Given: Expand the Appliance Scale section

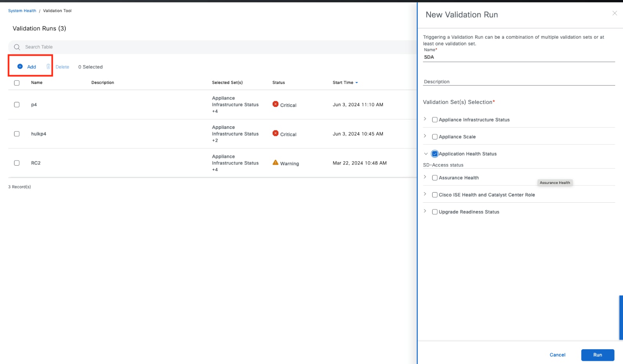Looking at the screenshot, I should point(425,136).
